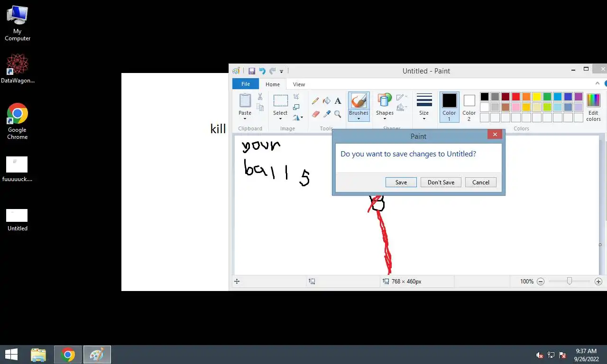Pick the yellow color in palette
This screenshot has width=607, height=364.
coord(537,97)
